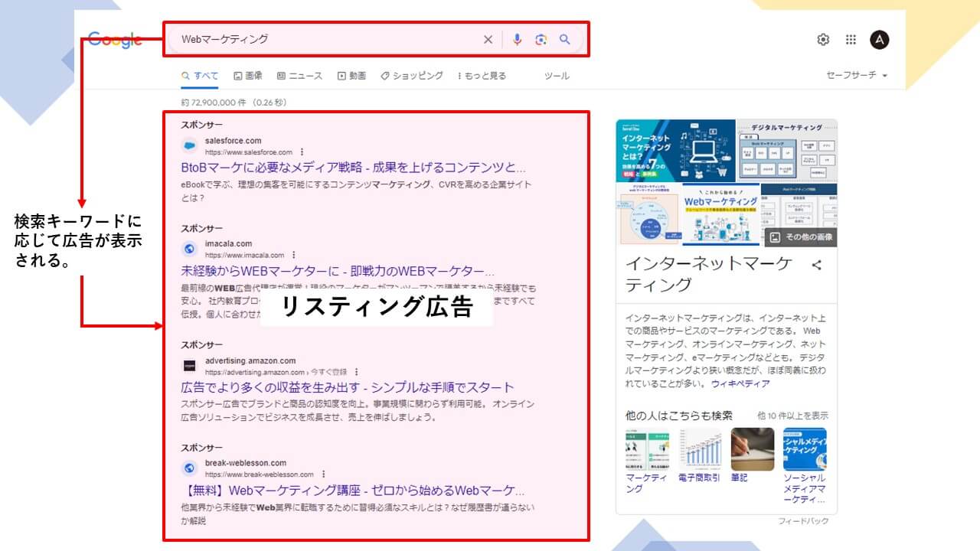
Task: Click the フィードバック link
Action: (803, 521)
